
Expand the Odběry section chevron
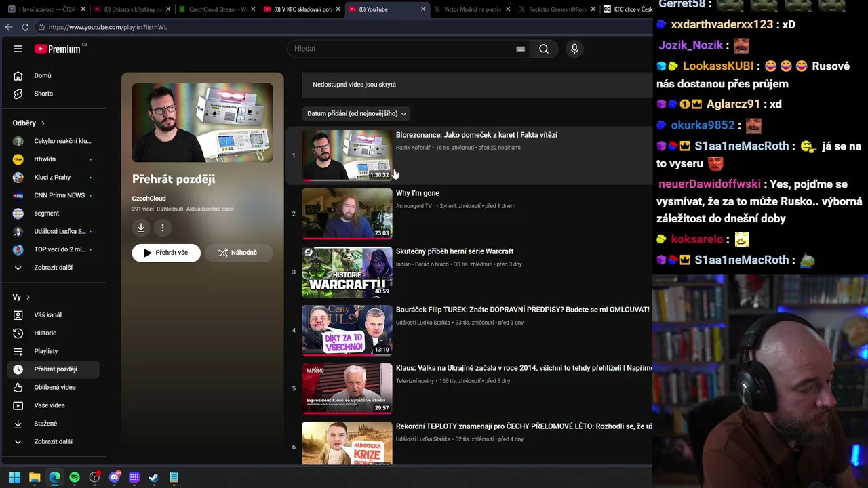click(43, 123)
